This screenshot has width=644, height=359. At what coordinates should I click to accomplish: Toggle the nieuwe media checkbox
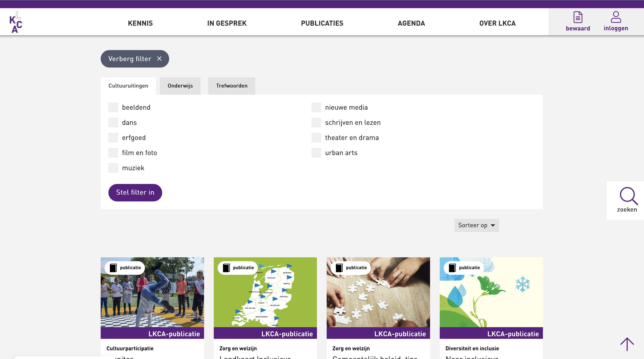(316, 107)
